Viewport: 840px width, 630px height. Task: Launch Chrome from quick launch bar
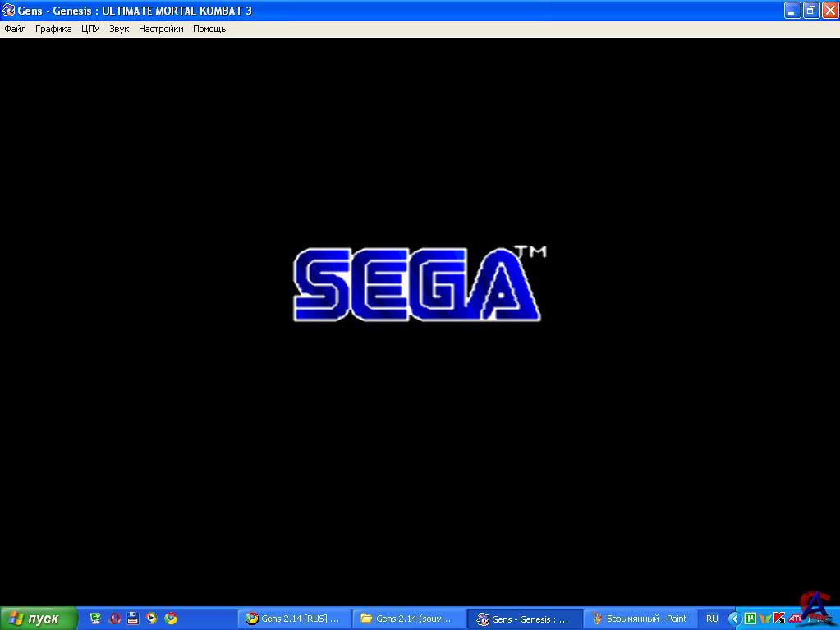(x=171, y=619)
